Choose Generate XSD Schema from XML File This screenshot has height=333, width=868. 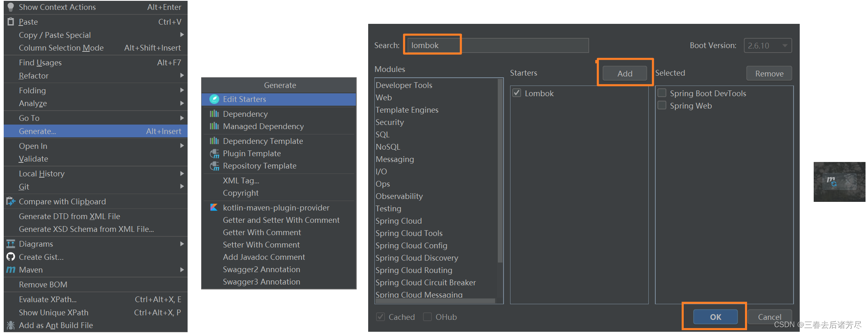pos(95,229)
